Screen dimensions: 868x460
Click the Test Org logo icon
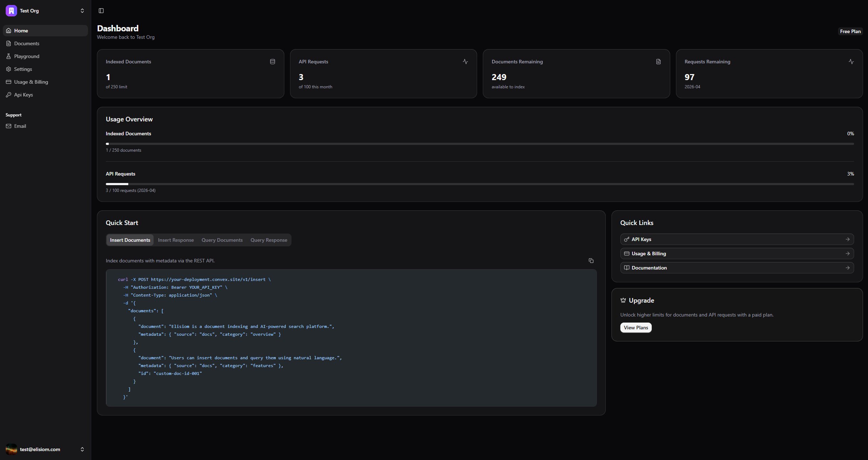point(11,11)
